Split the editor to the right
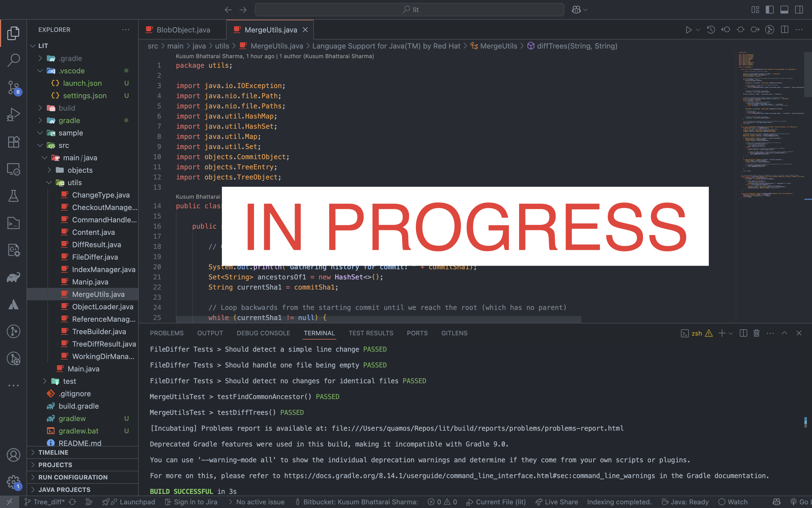 [784, 30]
